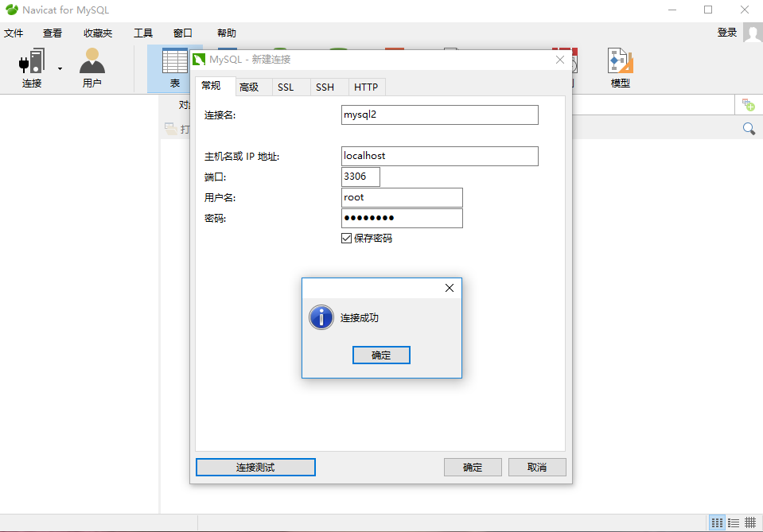The width and height of the screenshot is (763, 532).
Task: Click 确定 at bottom of connection dialog
Action: click(473, 468)
